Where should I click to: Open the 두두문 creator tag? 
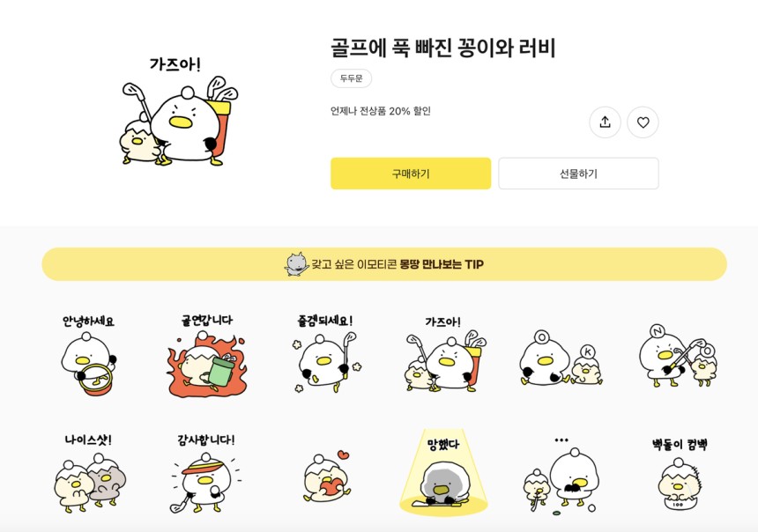(351, 78)
